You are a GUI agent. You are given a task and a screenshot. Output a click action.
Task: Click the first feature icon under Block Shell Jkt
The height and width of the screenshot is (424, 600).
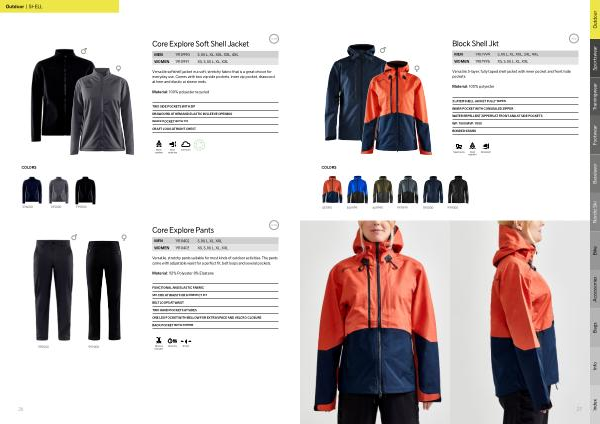point(459,146)
